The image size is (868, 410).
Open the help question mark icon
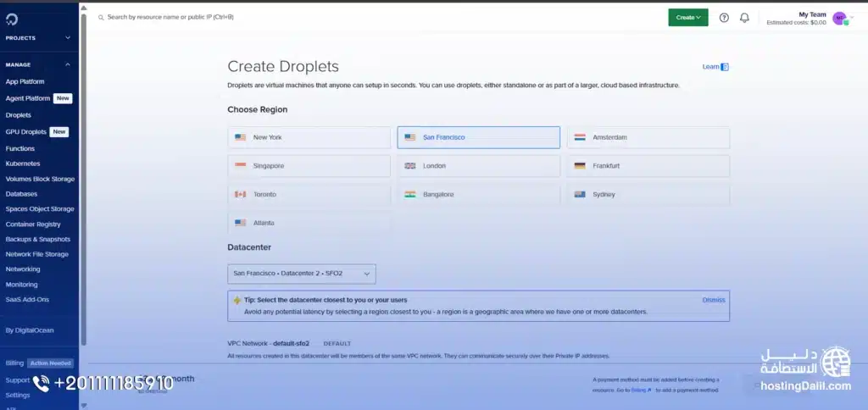(x=724, y=18)
